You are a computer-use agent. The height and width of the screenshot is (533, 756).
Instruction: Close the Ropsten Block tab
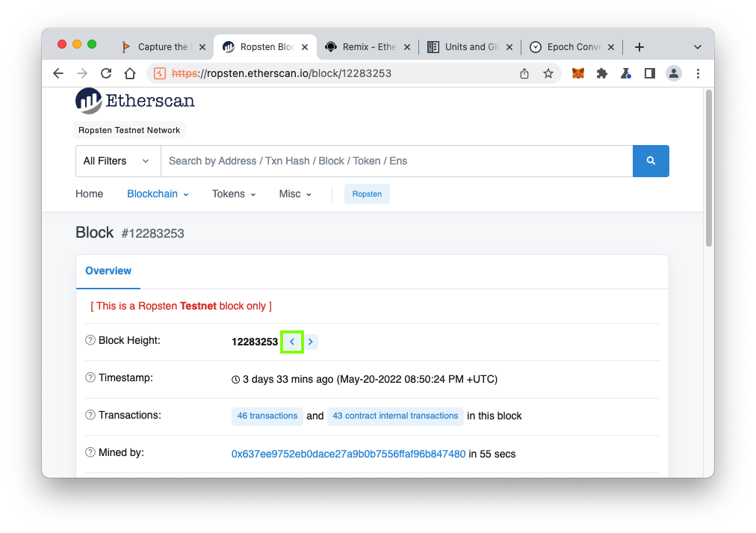pos(305,47)
